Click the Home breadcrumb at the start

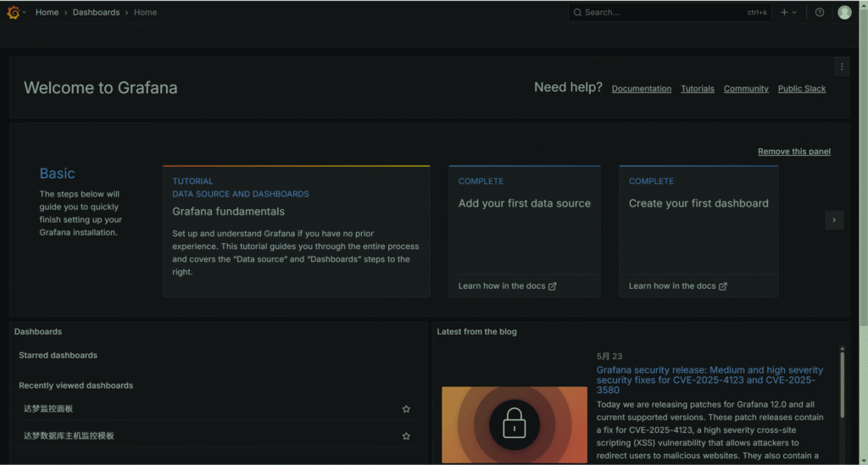(47, 13)
